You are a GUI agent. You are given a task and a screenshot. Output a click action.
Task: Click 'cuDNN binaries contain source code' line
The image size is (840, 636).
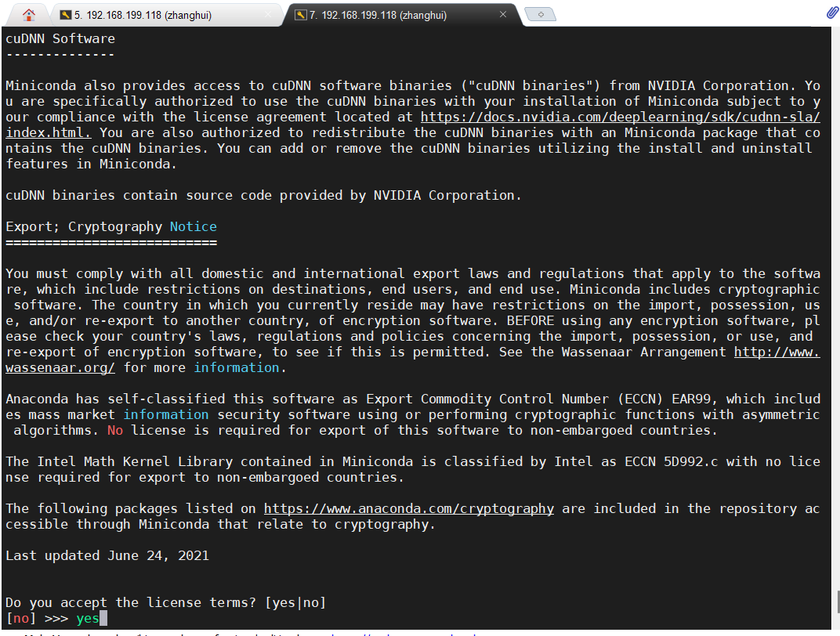coord(263,195)
